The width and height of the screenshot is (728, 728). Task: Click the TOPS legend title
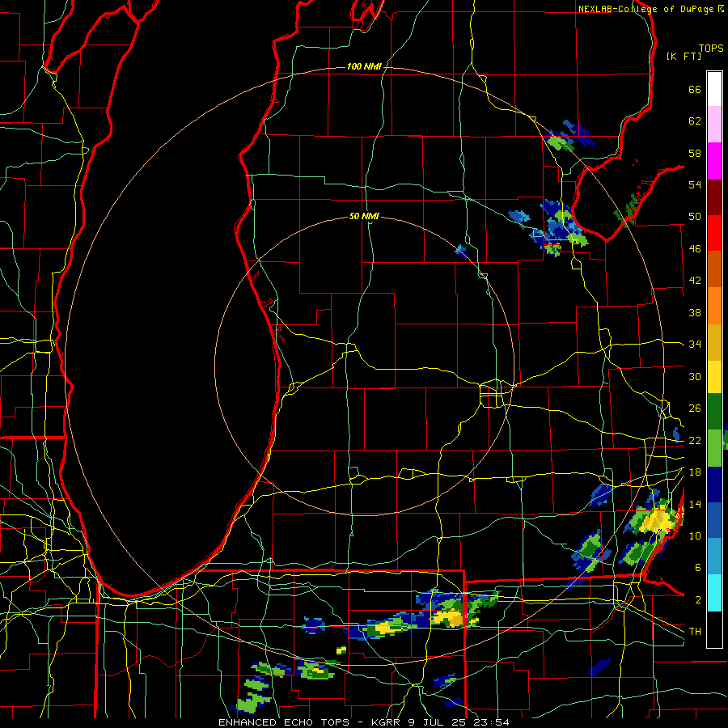(711, 48)
